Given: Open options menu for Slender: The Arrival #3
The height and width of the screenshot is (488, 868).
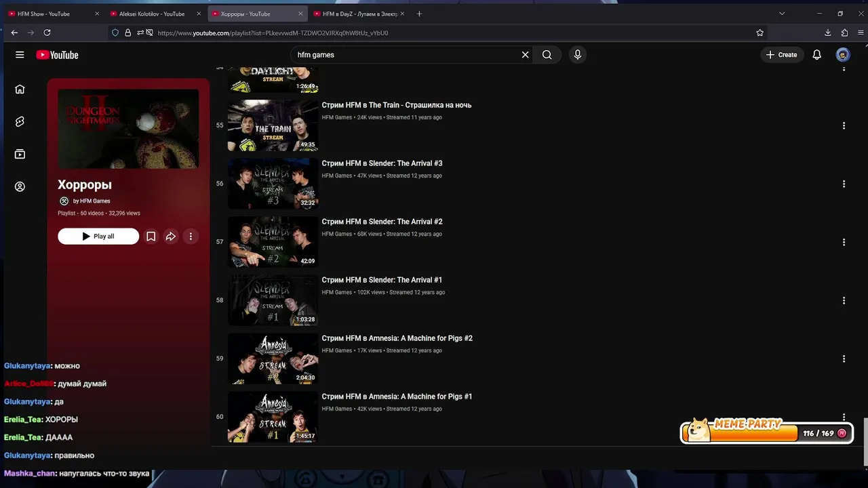Looking at the screenshot, I should click(844, 184).
